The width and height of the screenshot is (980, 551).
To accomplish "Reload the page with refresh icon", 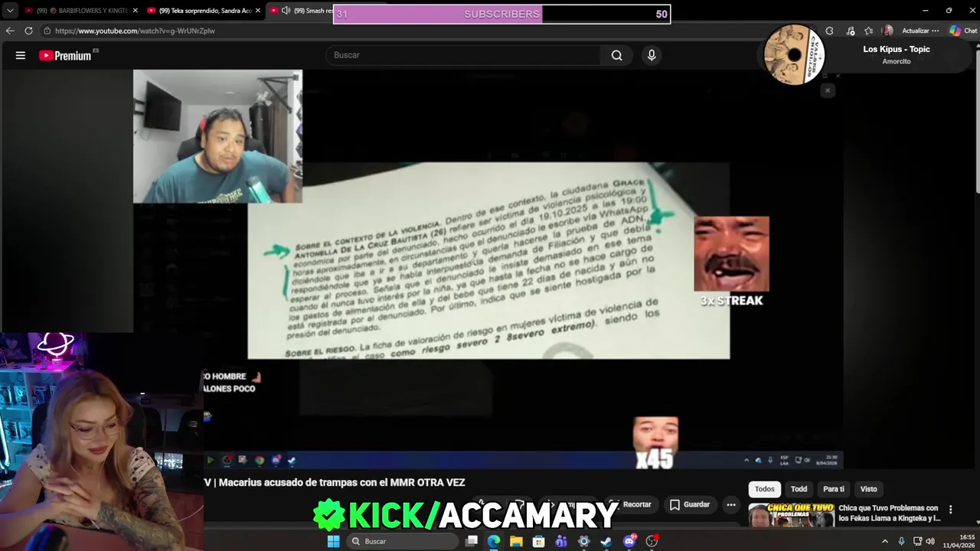I will [x=28, y=31].
